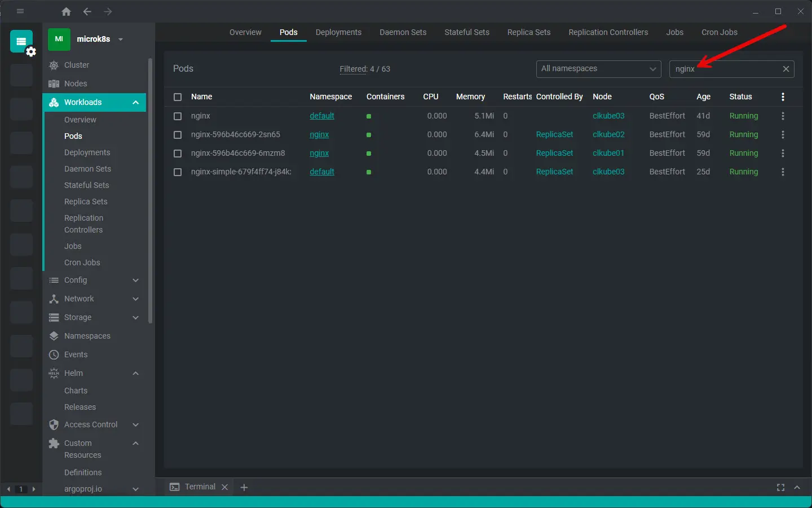Collapse the Custom Resources section
The height and width of the screenshot is (508, 812).
(136, 443)
